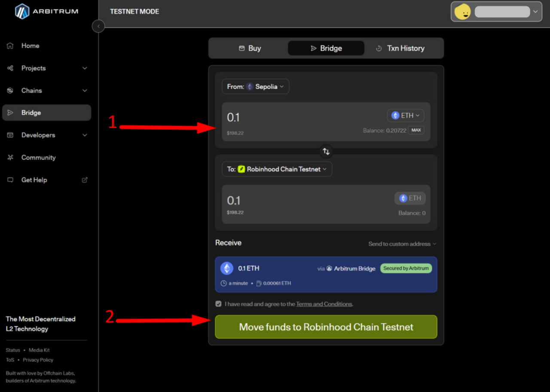Open the From: Sepolia network dropdown

tap(255, 86)
